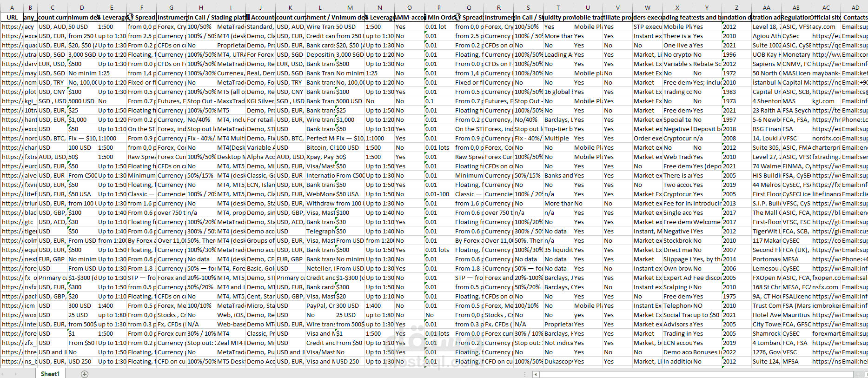The image size is (868, 378).
Task: Select the forexmart cell
Action: pos(826,333)
